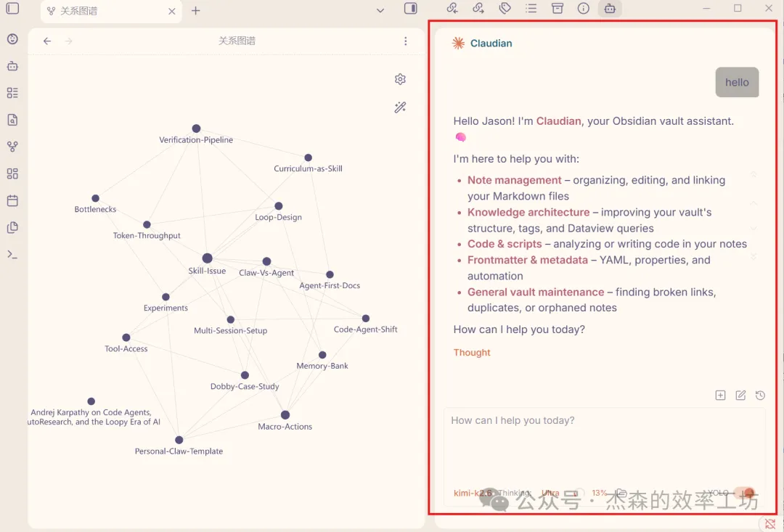784x532 pixels.
Task: Open the calendar icon in left ribbon
Action: pyautogui.click(x=12, y=200)
